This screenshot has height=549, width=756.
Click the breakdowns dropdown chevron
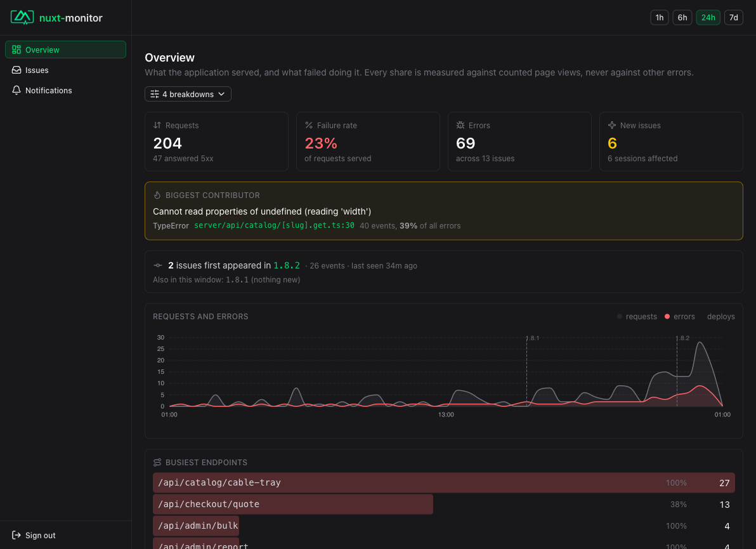tap(221, 94)
